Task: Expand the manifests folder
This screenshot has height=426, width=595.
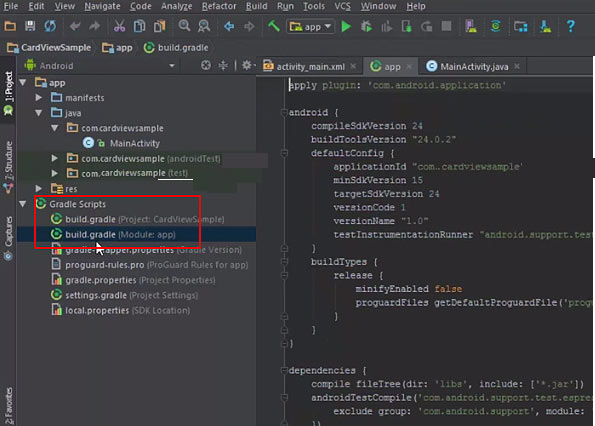Action: [39, 97]
